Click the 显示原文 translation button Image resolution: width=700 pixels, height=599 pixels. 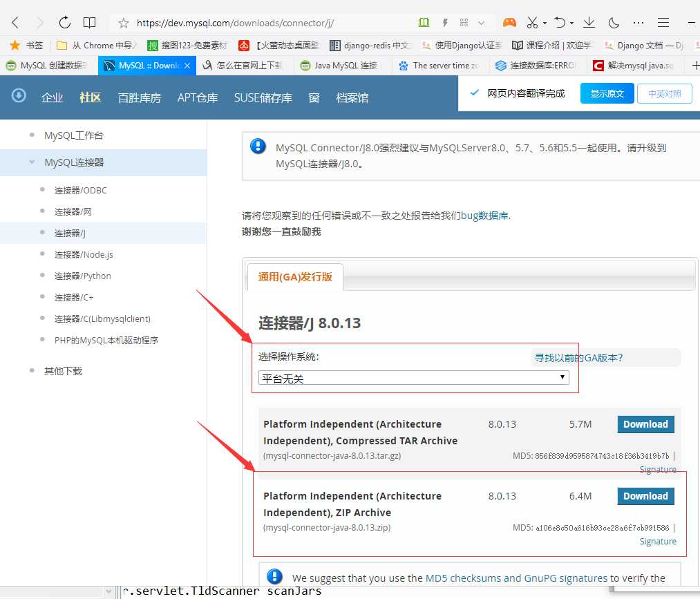click(x=607, y=93)
